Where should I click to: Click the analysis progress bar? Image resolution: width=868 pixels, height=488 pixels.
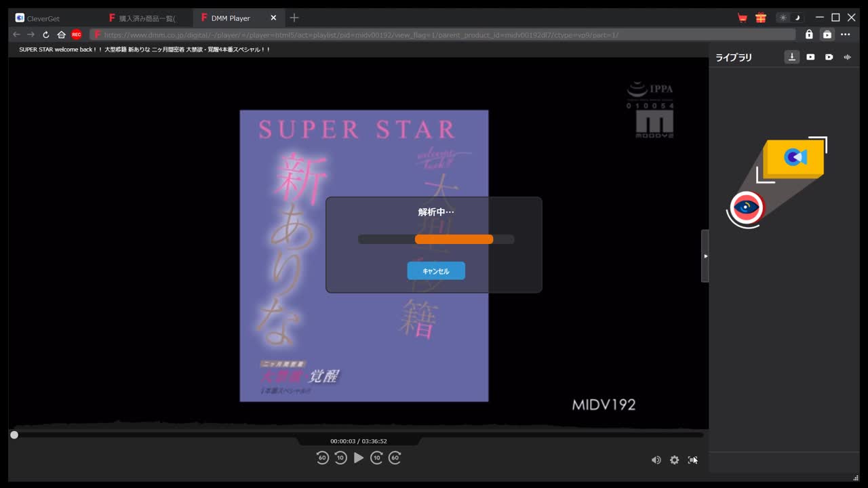[436, 239]
